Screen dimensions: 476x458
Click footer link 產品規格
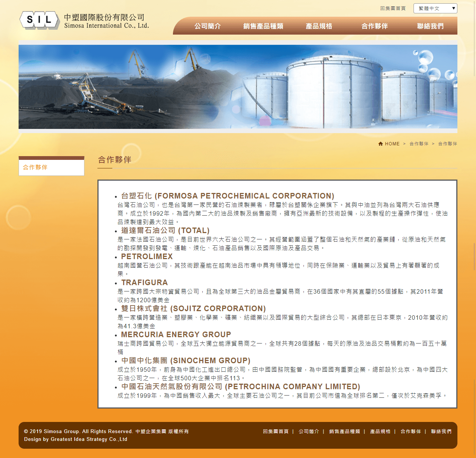pyautogui.click(x=380, y=432)
